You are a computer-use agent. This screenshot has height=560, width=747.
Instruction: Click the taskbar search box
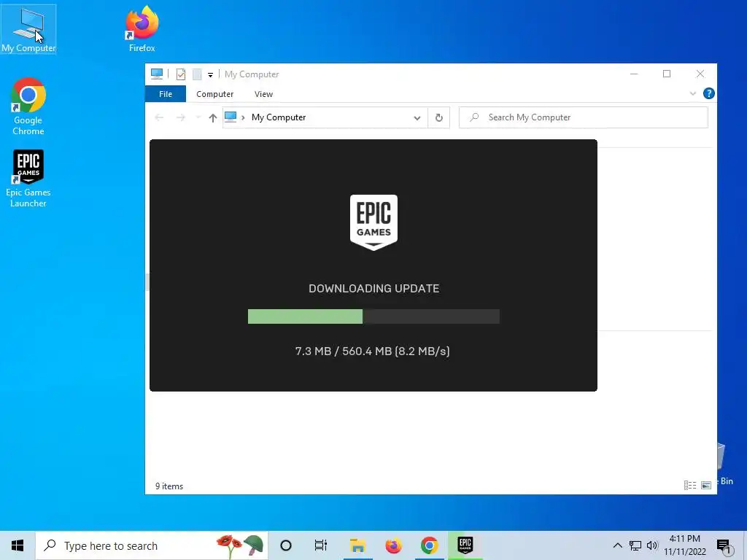pos(152,545)
